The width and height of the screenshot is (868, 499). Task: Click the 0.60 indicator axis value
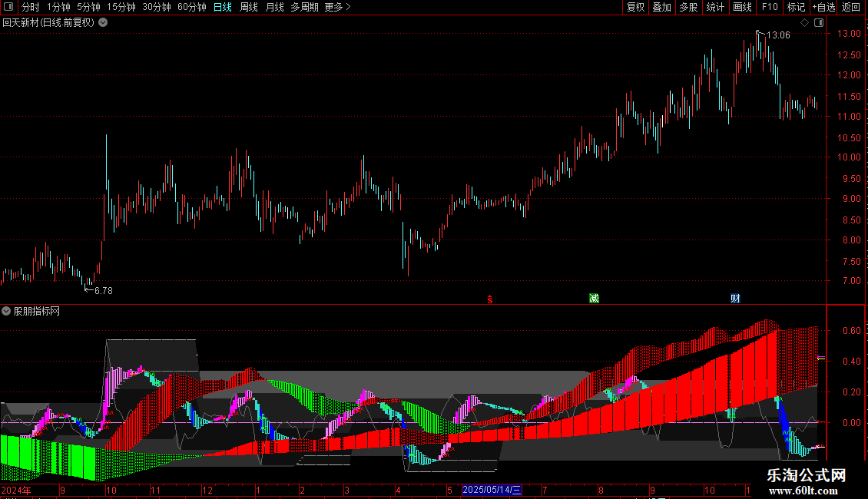(851, 330)
